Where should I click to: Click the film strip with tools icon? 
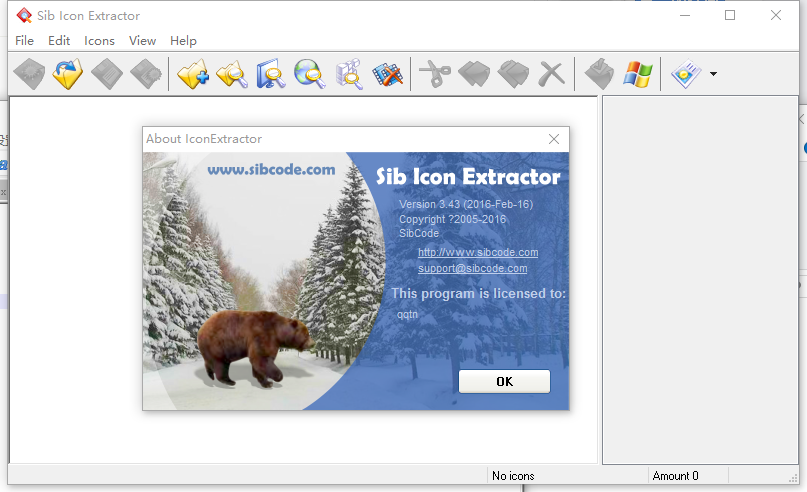tap(387, 74)
